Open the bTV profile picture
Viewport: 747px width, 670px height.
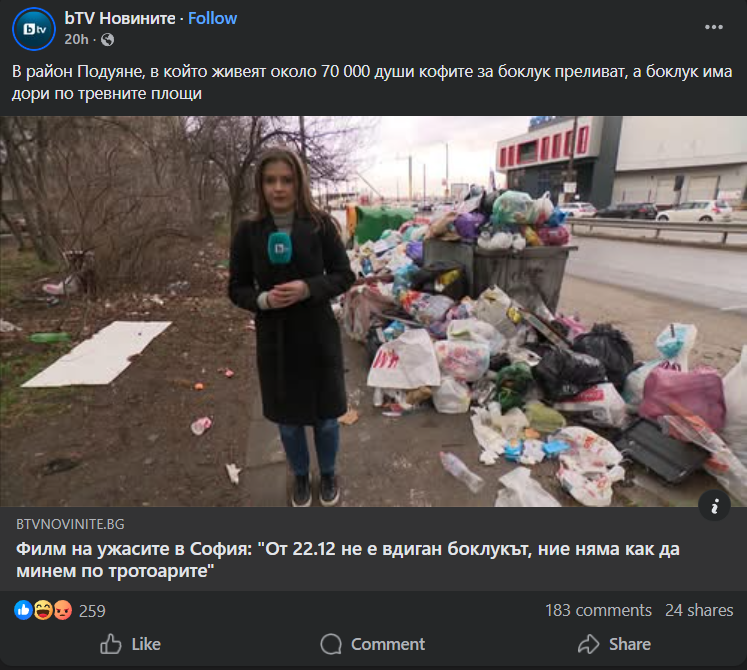[34, 29]
